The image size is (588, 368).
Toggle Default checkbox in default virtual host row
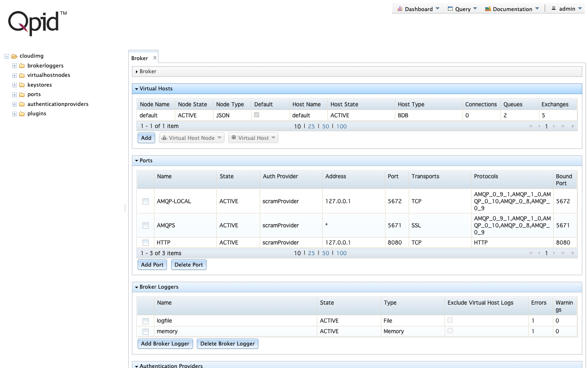point(256,115)
